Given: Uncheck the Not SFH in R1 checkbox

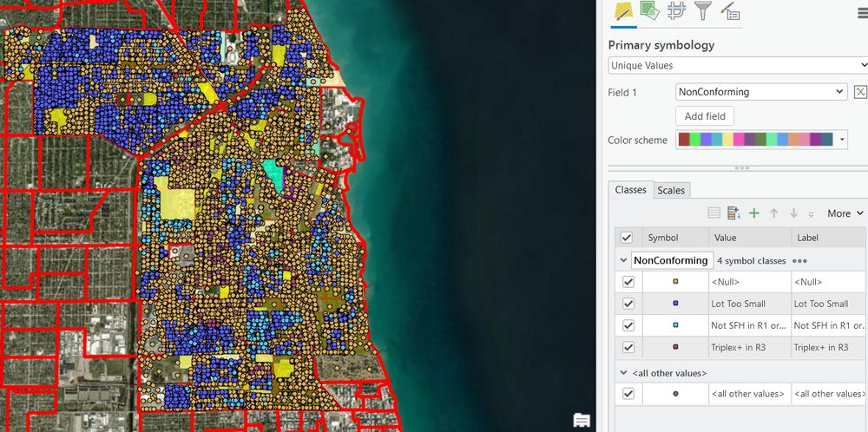Looking at the screenshot, I should [x=628, y=326].
